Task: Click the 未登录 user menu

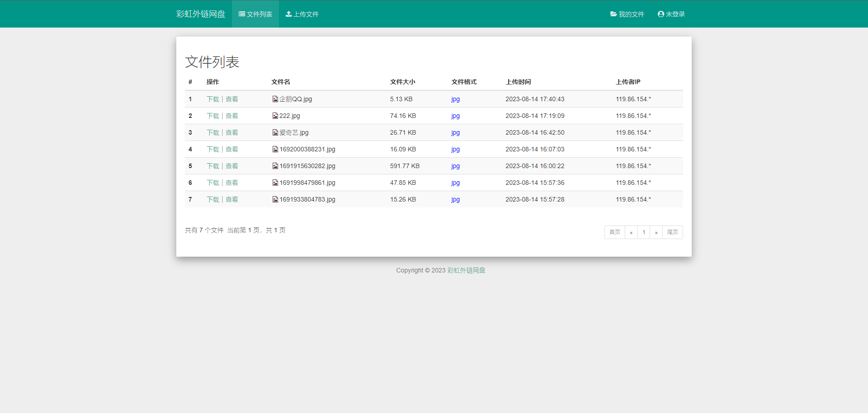Action: [x=671, y=14]
